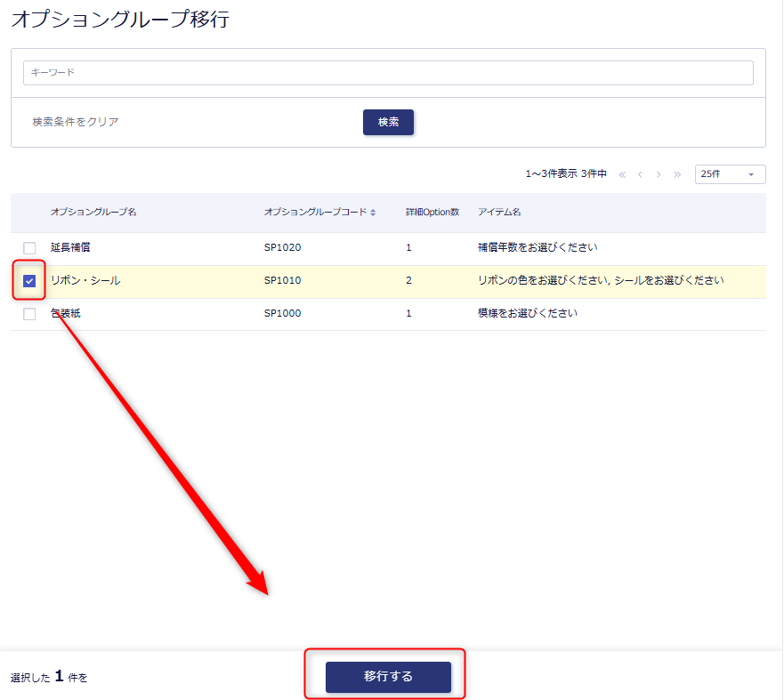784x700 pixels.
Task: Click the 移行する button
Action: click(388, 677)
